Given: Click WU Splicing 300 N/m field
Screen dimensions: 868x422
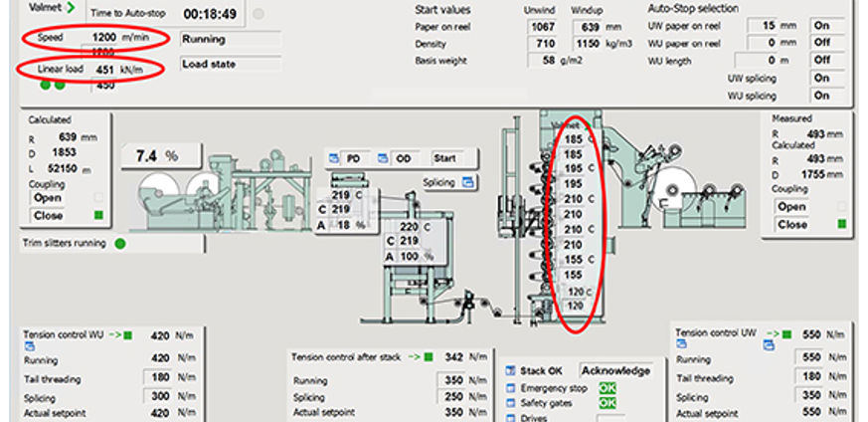Looking at the screenshot, I should (x=158, y=396).
